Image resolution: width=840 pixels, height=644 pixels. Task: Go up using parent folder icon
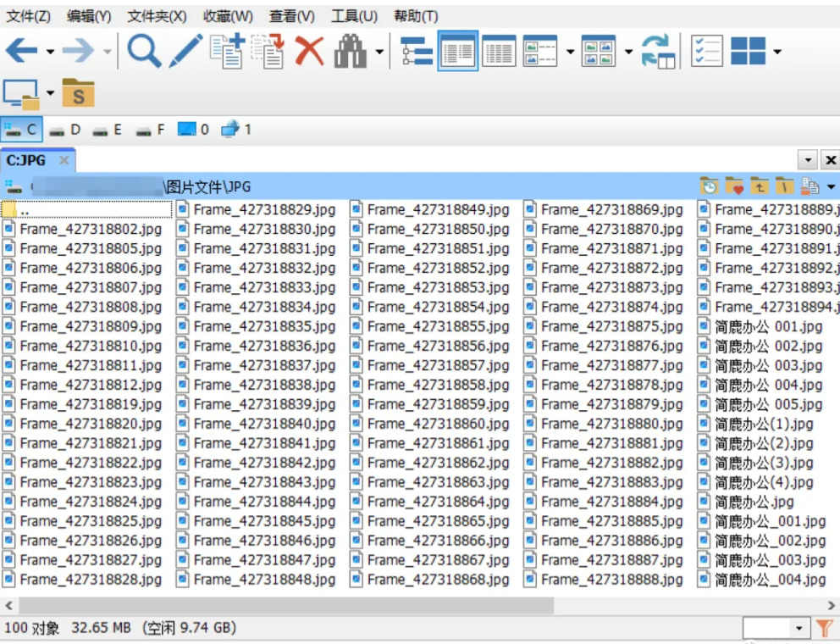pyautogui.click(x=760, y=186)
